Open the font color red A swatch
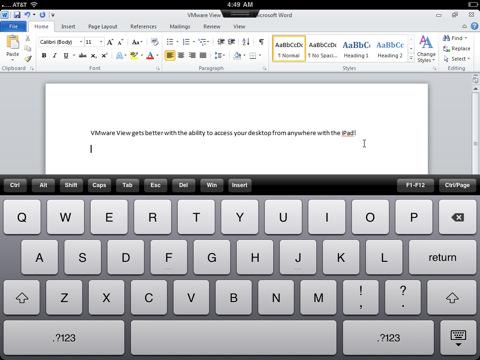This screenshot has height=360, width=480. (150, 56)
